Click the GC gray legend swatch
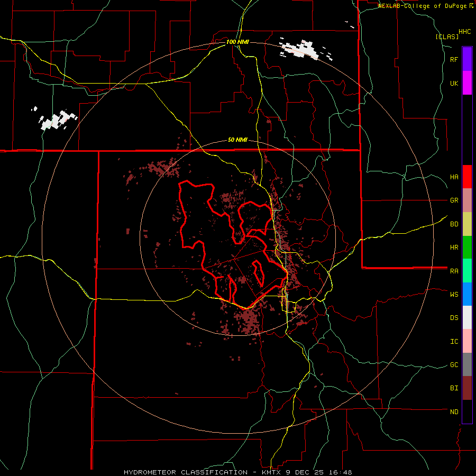 tap(467, 365)
